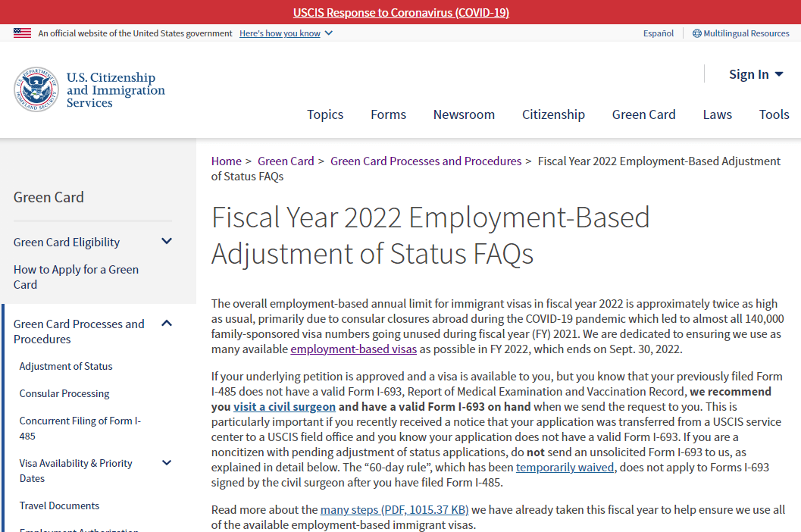Follow the 'employment-based visas' link
The width and height of the screenshot is (801, 532).
click(x=353, y=349)
